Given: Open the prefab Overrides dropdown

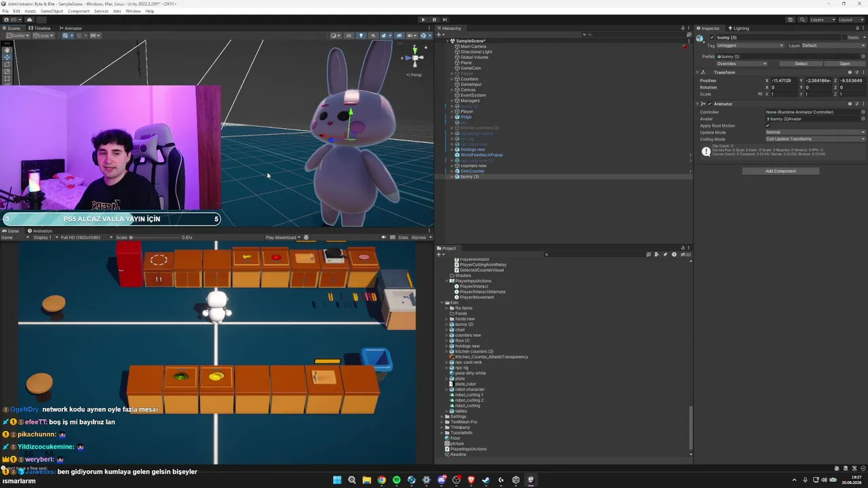Looking at the screenshot, I should tap(741, 64).
